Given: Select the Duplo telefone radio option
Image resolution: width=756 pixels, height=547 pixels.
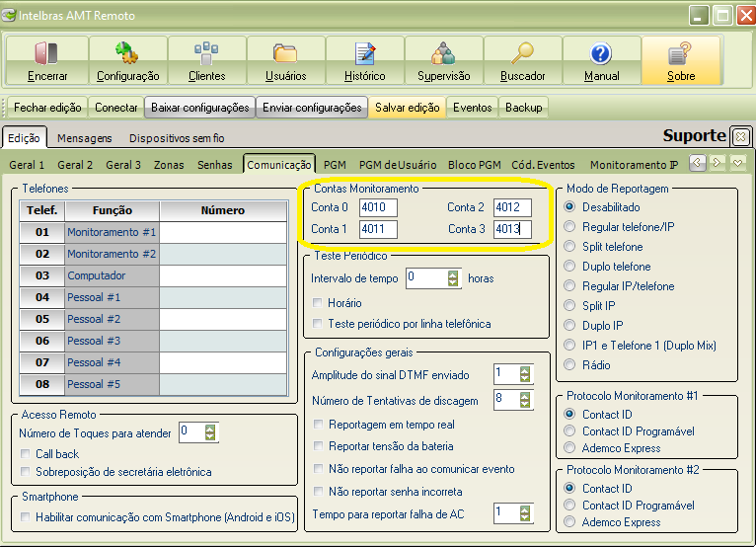Looking at the screenshot, I should tap(570, 267).
